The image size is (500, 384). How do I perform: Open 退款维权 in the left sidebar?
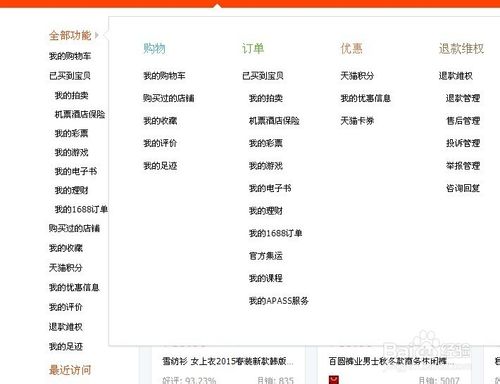[66, 327]
